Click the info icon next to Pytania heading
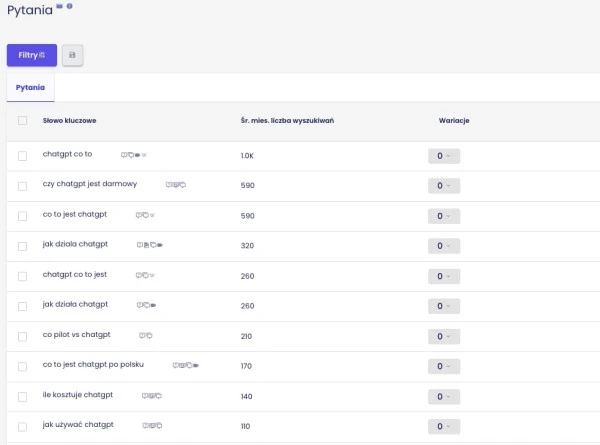The width and height of the screenshot is (600, 445). (x=69, y=7)
